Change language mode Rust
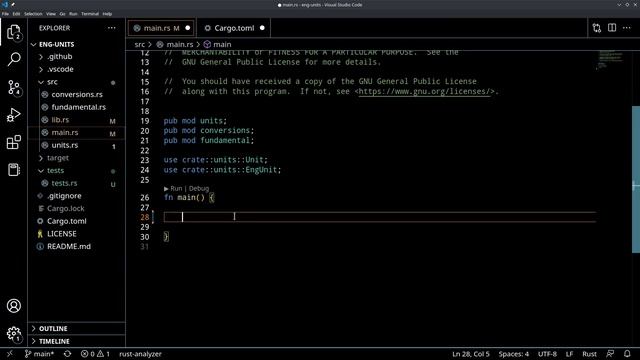 (589, 354)
